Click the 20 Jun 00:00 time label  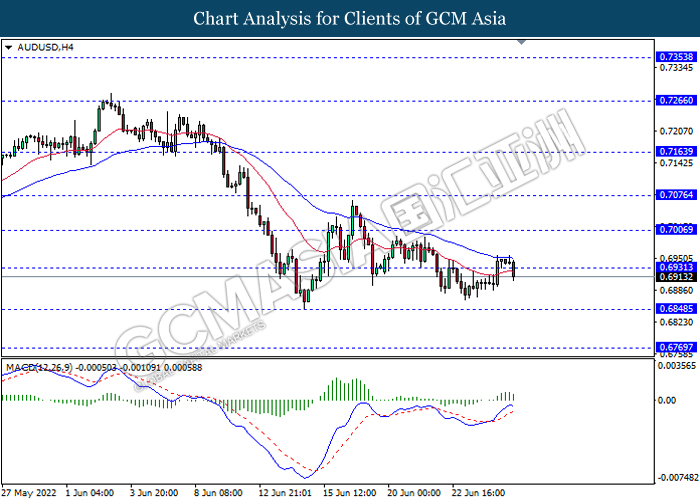click(x=414, y=493)
